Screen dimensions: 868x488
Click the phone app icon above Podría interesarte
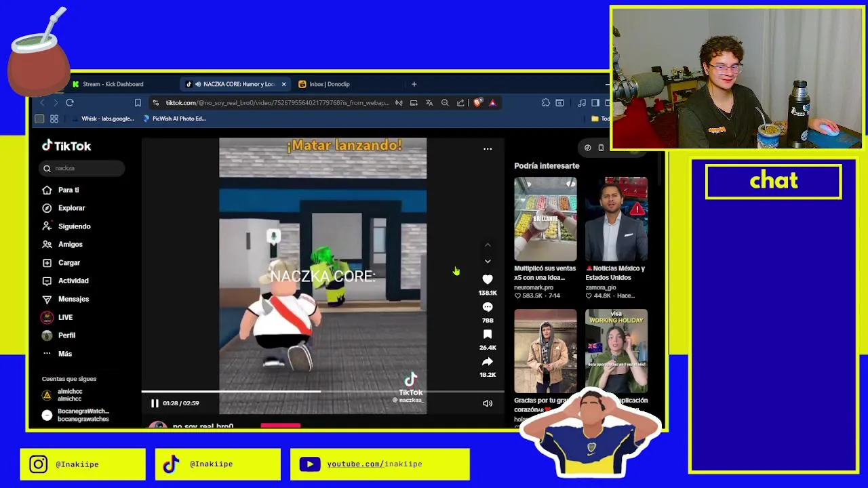[601, 148]
